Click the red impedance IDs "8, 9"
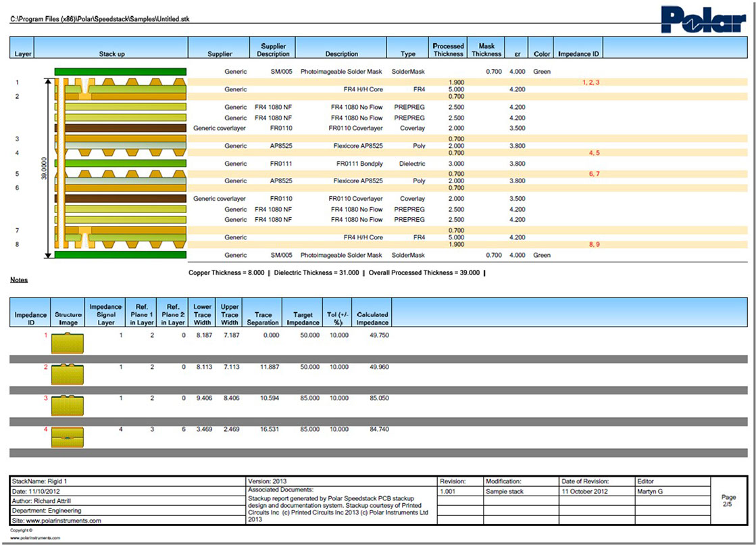This screenshot has height=545, width=756. pyautogui.click(x=594, y=244)
